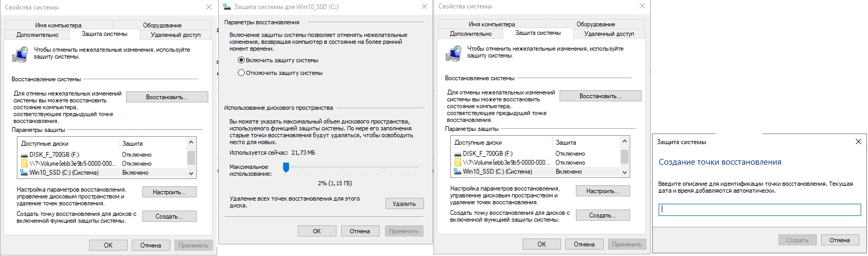The image size is (868, 256).
Task: Click the Volume folder icon in the right dialog's disk list
Action: [458, 163]
